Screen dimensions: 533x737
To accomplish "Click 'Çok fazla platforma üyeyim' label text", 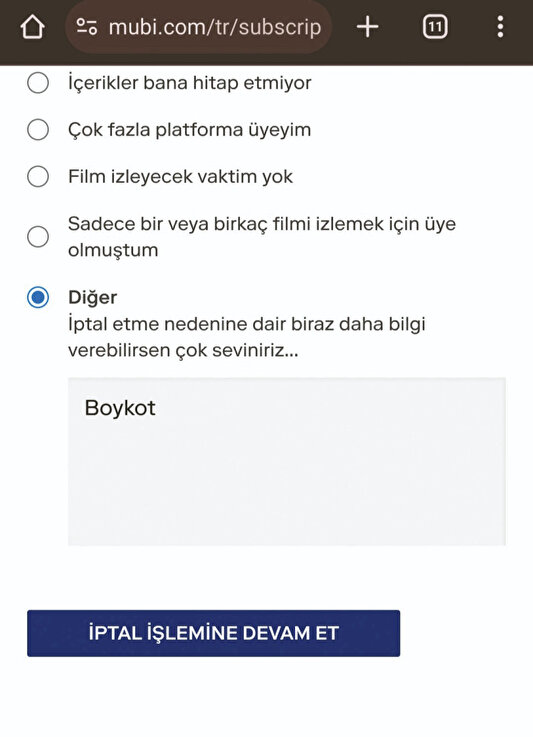I will (189, 130).
